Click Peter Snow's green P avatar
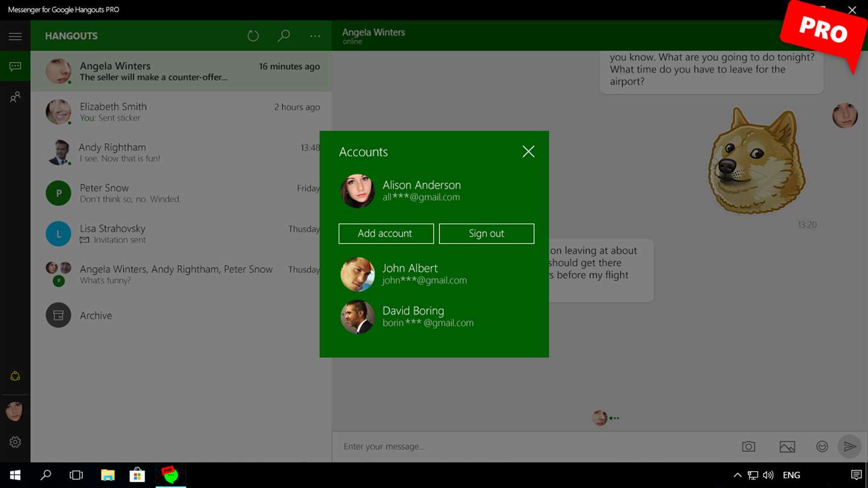Image resolution: width=868 pixels, height=488 pixels. [58, 193]
